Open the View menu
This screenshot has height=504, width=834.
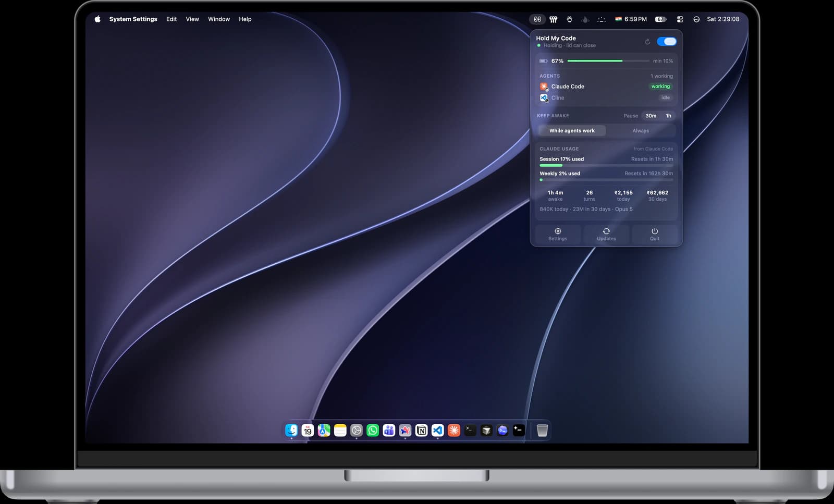coord(192,19)
